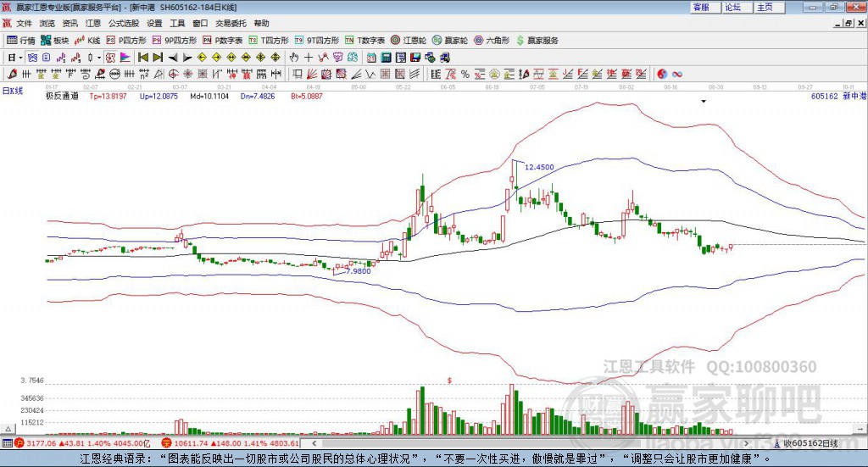Click the zigzag wave line tool
The width and height of the screenshot is (868, 467).
[370, 74]
